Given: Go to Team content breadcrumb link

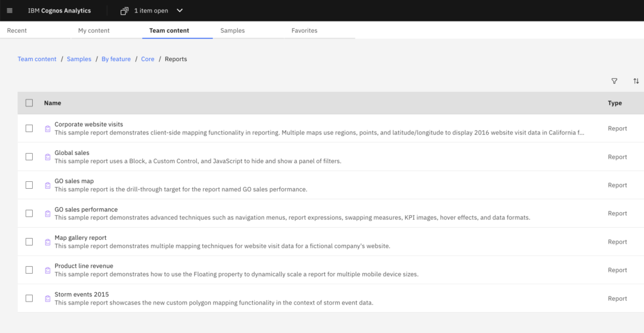Looking at the screenshot, I should click(x=37, y=59).
